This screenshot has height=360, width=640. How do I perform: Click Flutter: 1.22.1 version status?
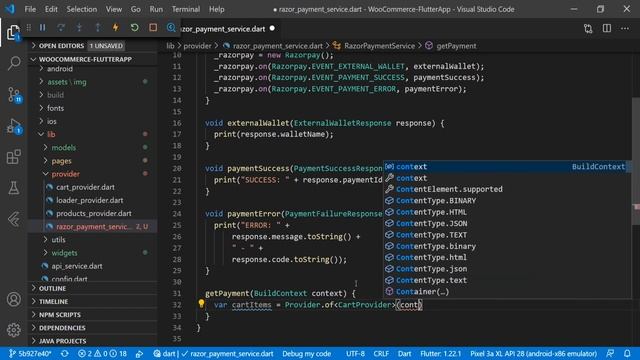pyautogui.click(x=440, y=353)
